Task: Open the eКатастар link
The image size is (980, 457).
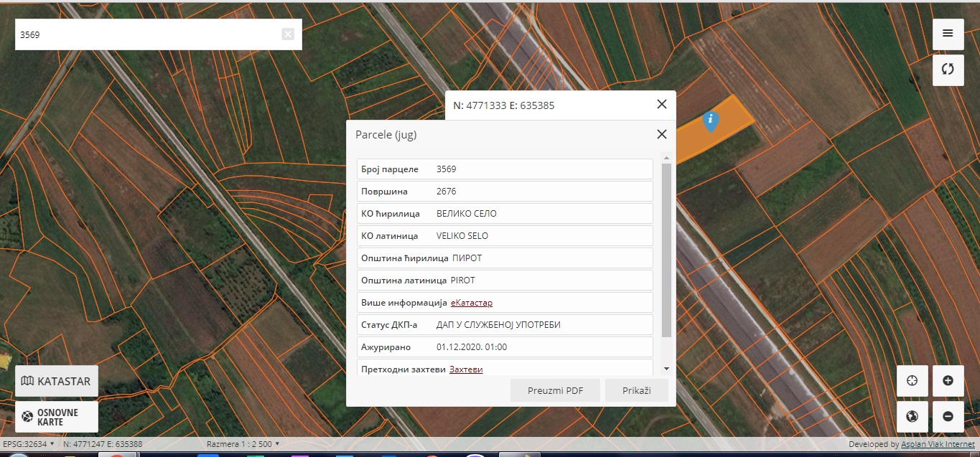Action: (x=472, y=303)
